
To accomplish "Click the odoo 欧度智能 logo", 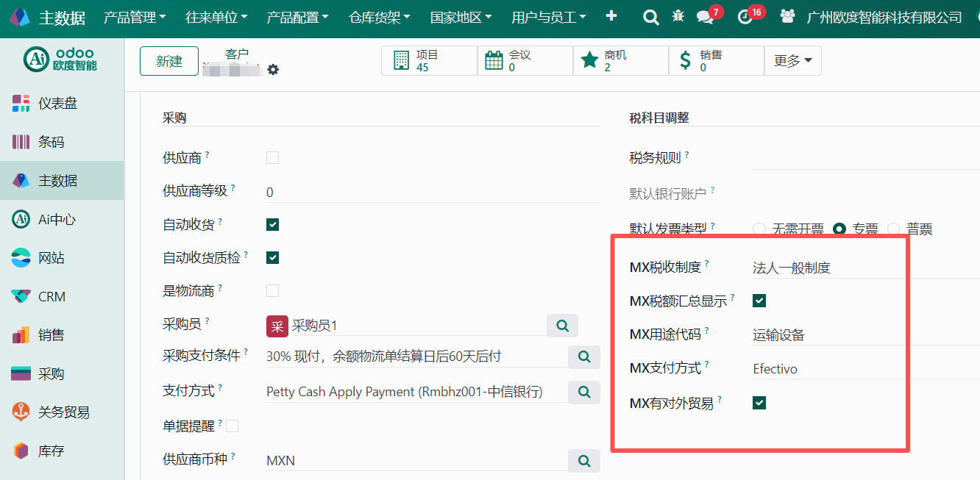I will coord(60,60).
